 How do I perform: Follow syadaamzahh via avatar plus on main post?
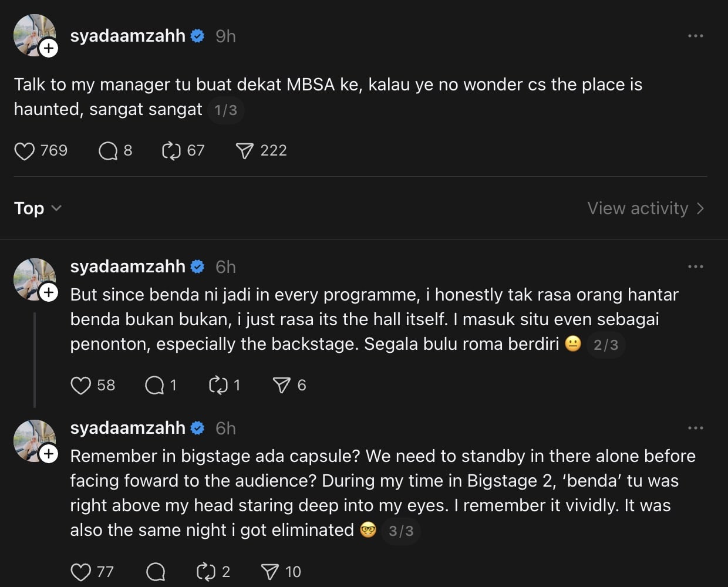(49, 48)
